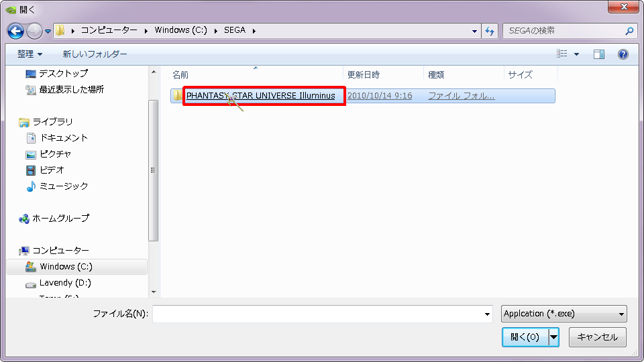Open ミュージック library
This screenshot has width=644, height=362.
click(64, 186)
